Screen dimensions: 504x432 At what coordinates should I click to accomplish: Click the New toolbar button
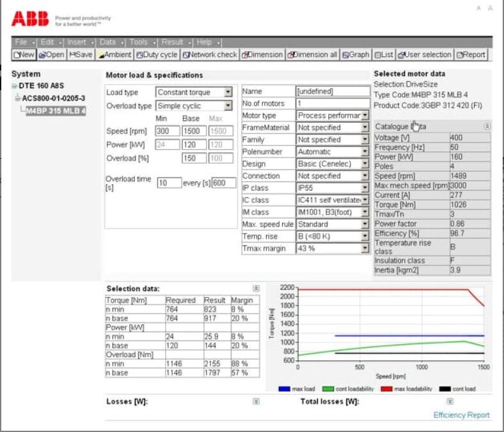(x=24, y=54)
